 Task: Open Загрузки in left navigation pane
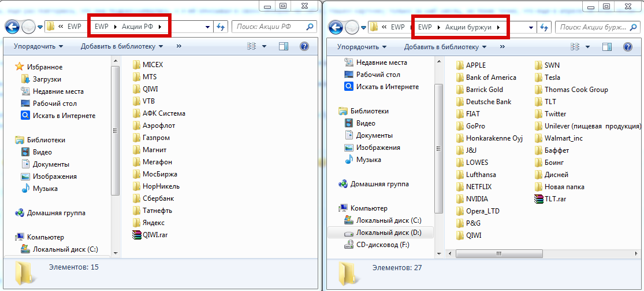click(x=41, y=79)
